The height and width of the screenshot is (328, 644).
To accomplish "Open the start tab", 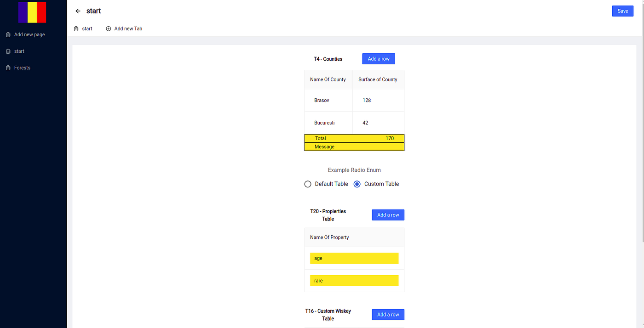I will pyautogui.click(x=83, y=28).
